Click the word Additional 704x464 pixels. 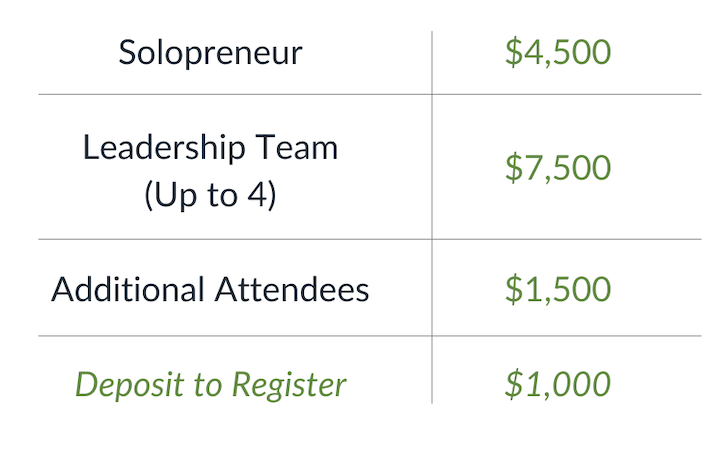click(128, 290)
